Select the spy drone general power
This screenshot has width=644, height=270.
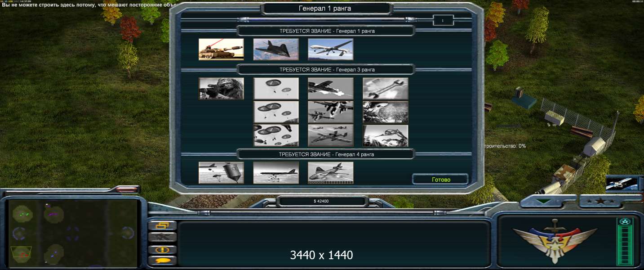[331, 49]
